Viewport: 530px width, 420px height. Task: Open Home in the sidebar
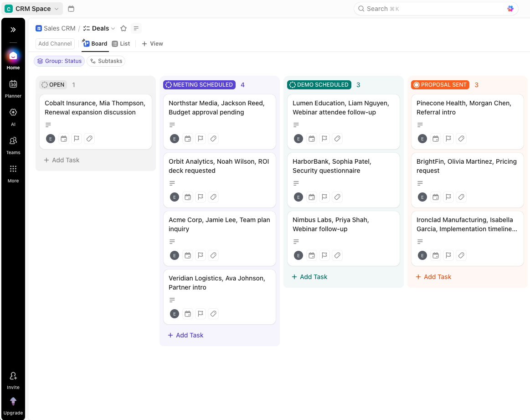click(x=13, y=60)
